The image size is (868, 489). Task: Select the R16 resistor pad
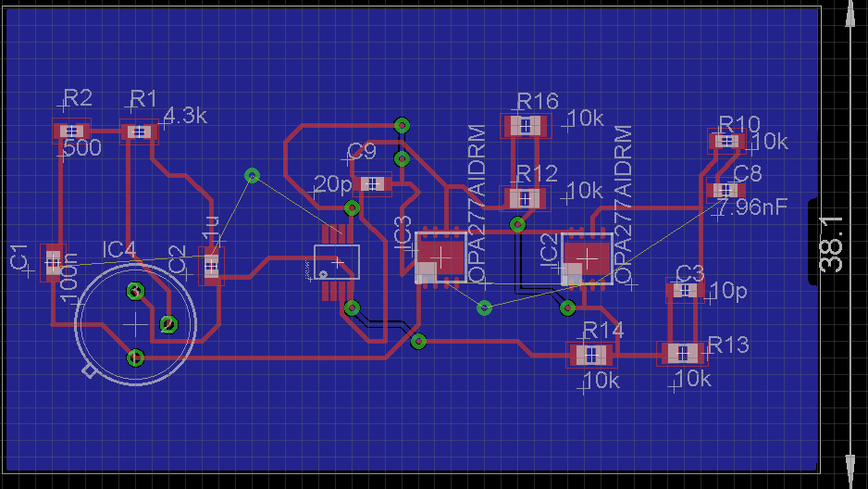point(526,126)
